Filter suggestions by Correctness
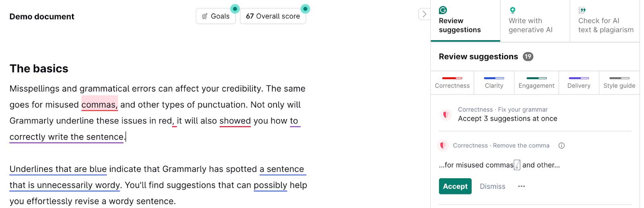The height and width of the screenshot is (208, 644). point(452,83)
